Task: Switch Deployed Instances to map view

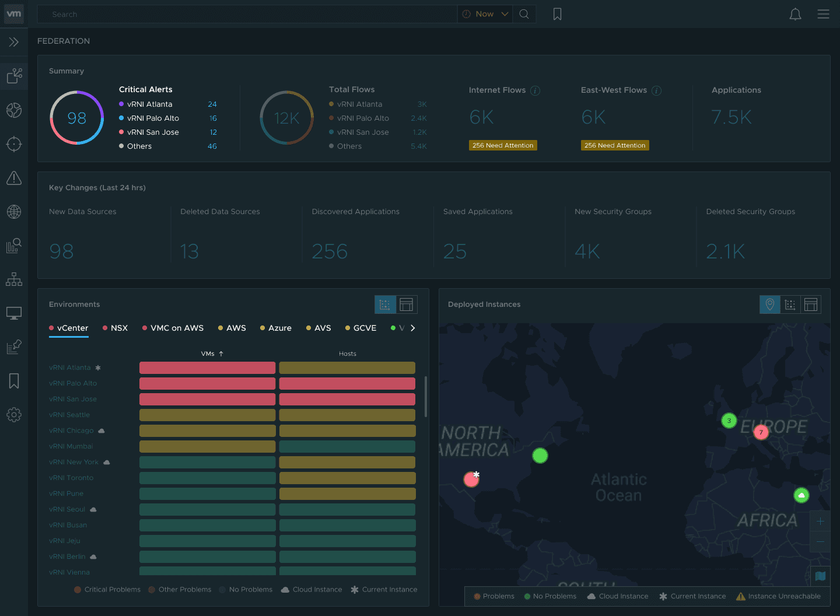Action: [x=770, y=304]
